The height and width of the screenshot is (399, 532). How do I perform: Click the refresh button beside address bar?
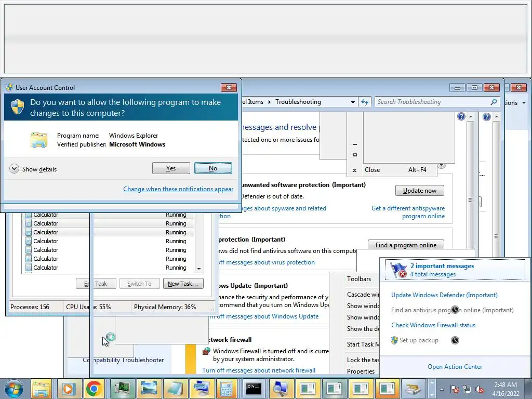coord(365,102)
